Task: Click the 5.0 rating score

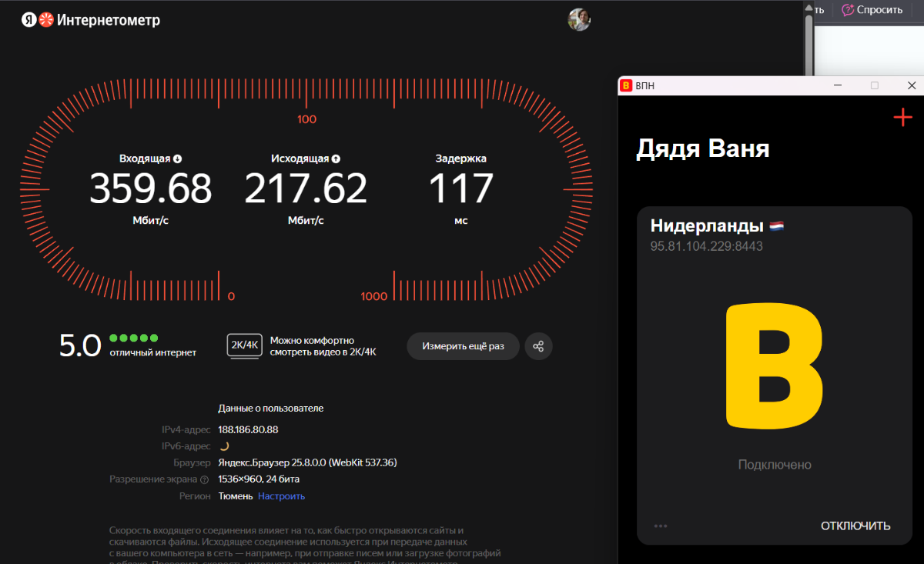Action: [80, 345]
